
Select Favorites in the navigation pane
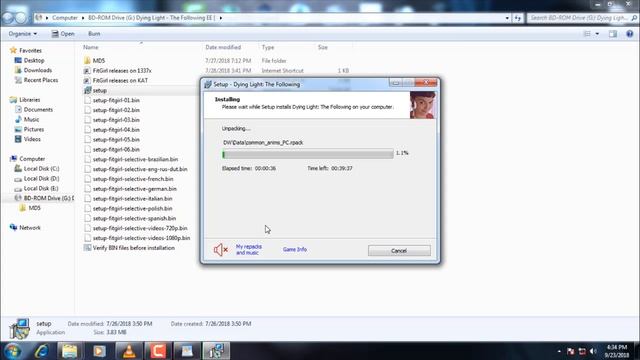pos(30,51)
